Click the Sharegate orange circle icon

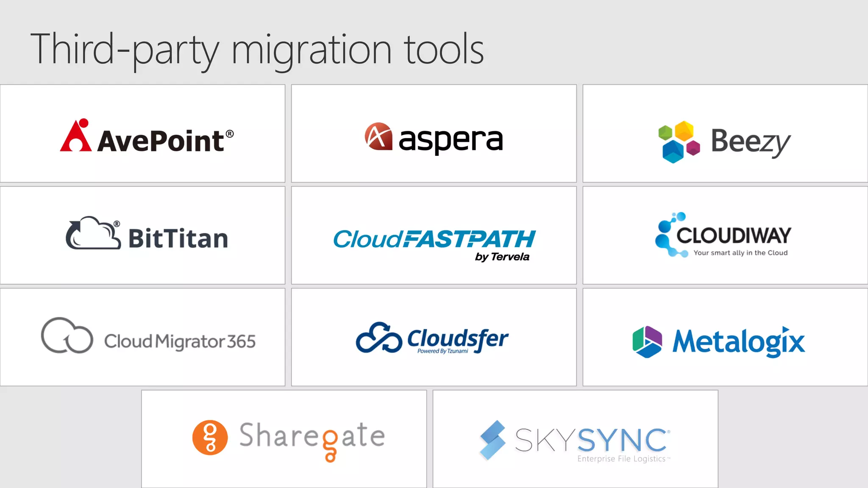coord(210,438)
